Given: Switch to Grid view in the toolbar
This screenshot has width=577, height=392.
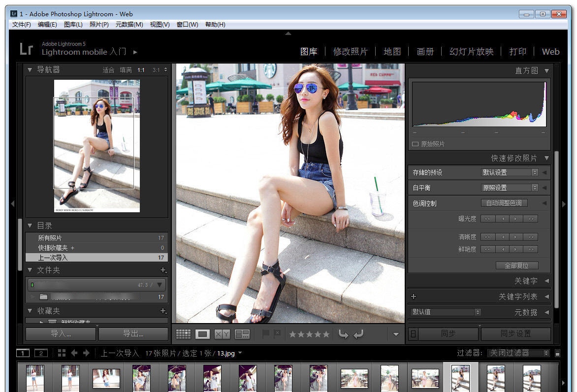Looking at the screenshot, I should click(x=183, y=333).
